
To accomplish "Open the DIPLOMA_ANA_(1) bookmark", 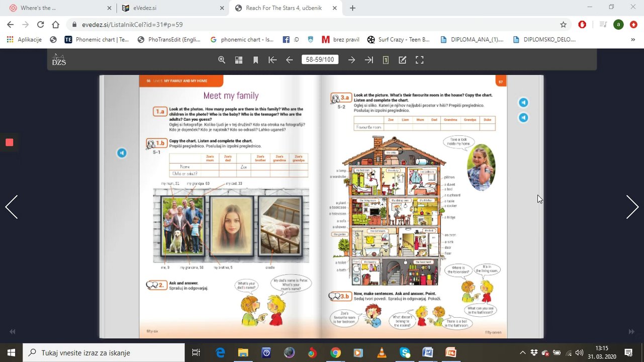I will coord(472,39).
